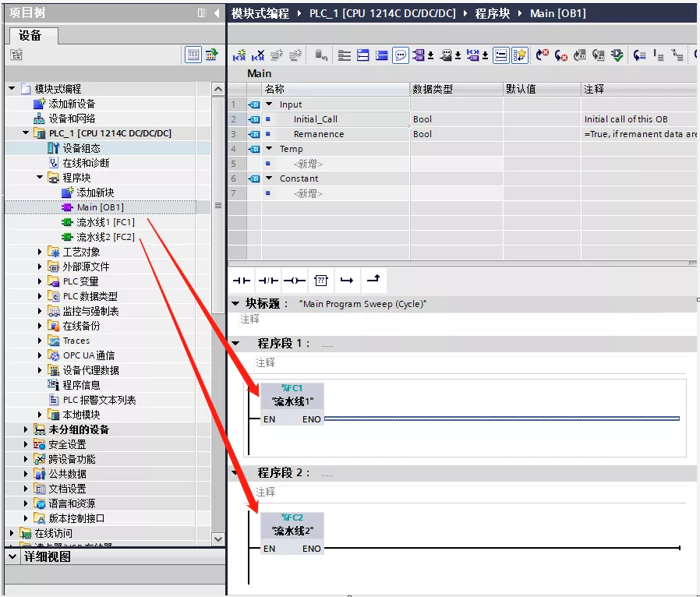700x597 pixels.
Task: Click the insert network toolbar icon
Action: [239, 55]
